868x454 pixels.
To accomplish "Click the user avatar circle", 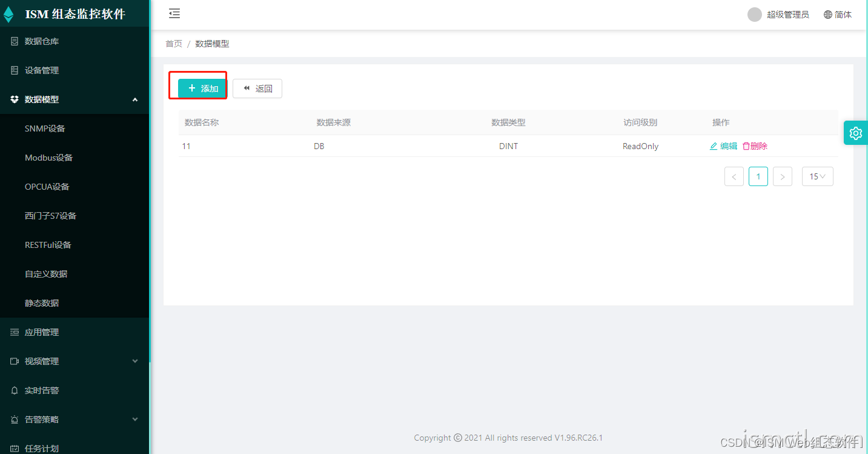I will tap(754, 15).
